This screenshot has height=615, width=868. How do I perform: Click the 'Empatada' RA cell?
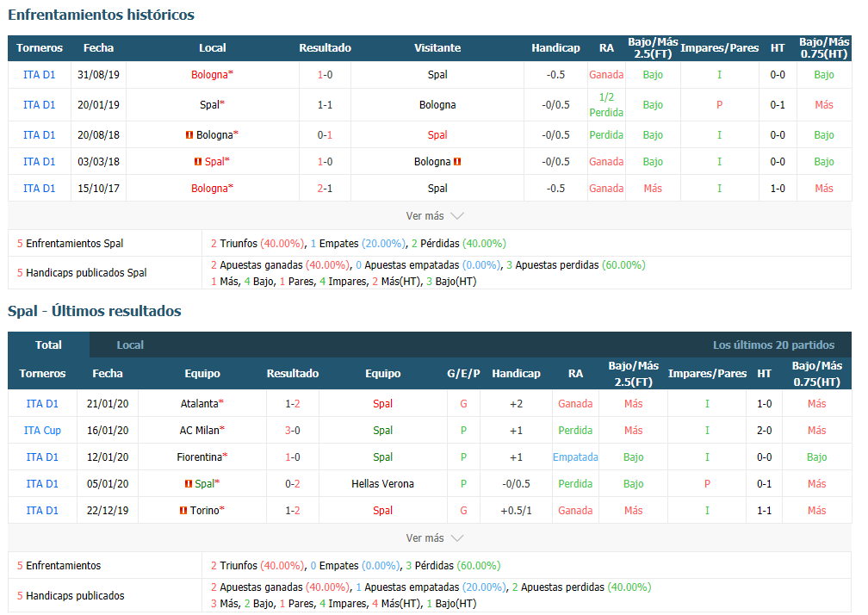pos(575,457)
